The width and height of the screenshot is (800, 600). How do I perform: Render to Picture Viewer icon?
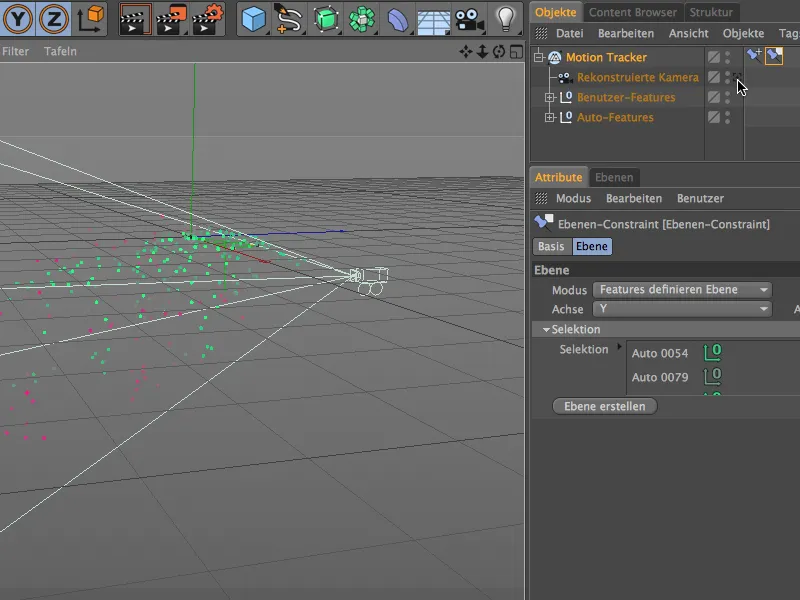pos(171,19)
